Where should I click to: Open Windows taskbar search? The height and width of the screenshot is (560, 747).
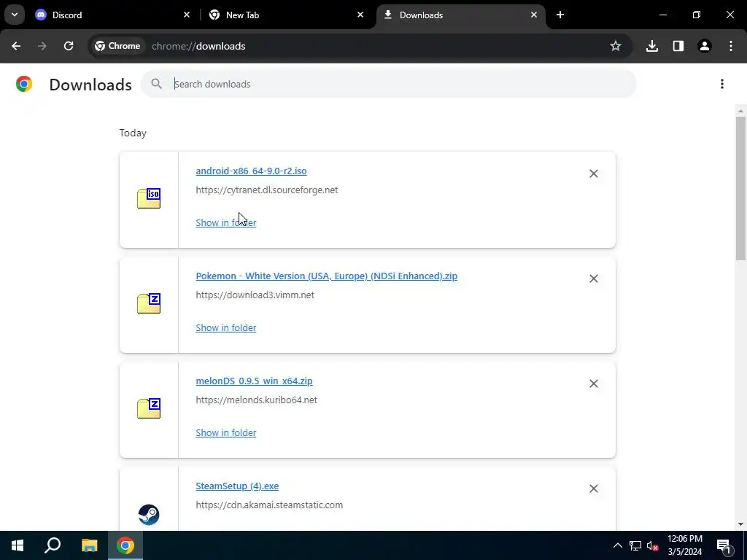(x=53, y=545)
